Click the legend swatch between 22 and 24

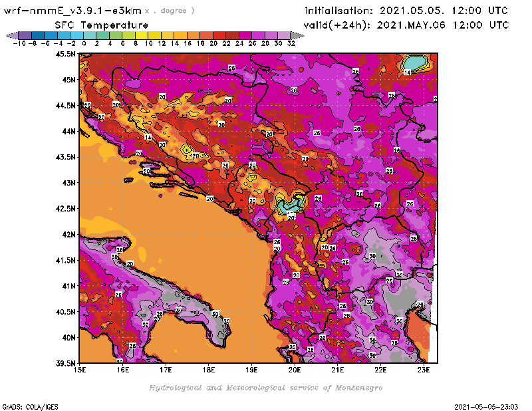click(232, 35)
